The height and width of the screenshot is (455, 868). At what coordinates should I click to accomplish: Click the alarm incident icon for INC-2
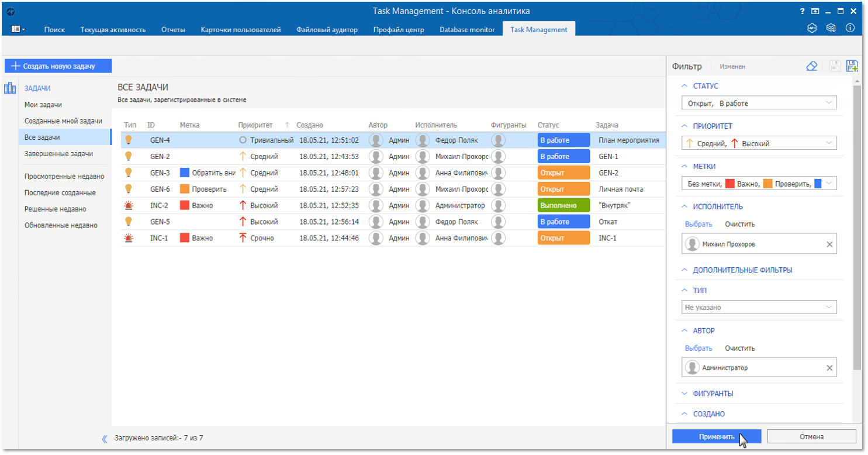(x=129, y=205)
